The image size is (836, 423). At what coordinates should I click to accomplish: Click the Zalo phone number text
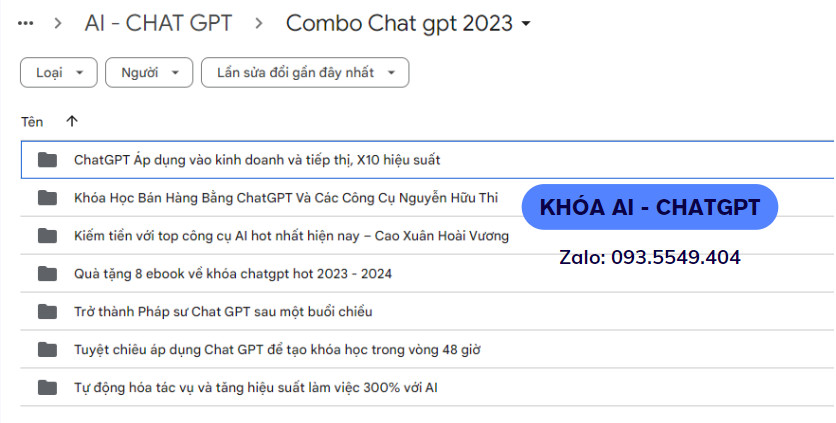tap(650, 258)
